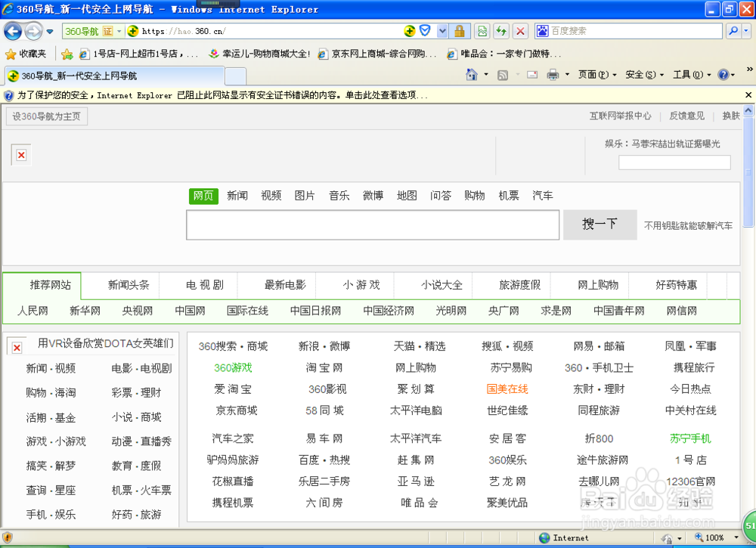Click the Home icon in the command bar

point(472,75)
